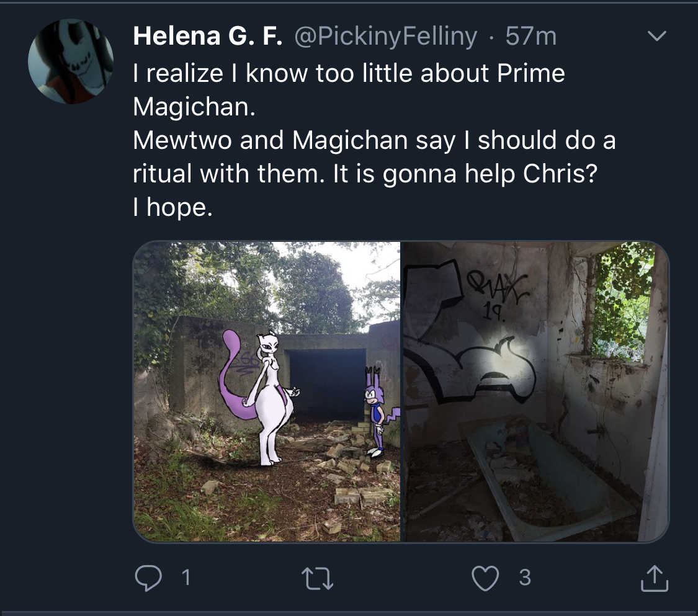Open Helena G. F.'s profile avatar
This screenshot has height=616, width=698.
click(x=71, y=61)
